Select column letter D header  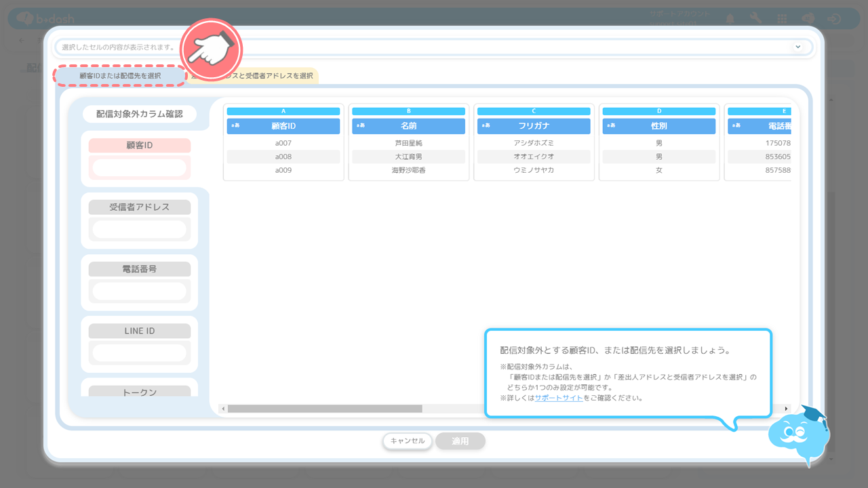(x=659, y=110)
